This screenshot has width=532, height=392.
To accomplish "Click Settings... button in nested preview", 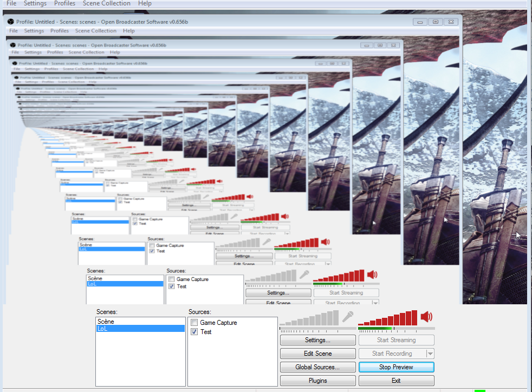I will pyautogui.click(x=278, y=292).
